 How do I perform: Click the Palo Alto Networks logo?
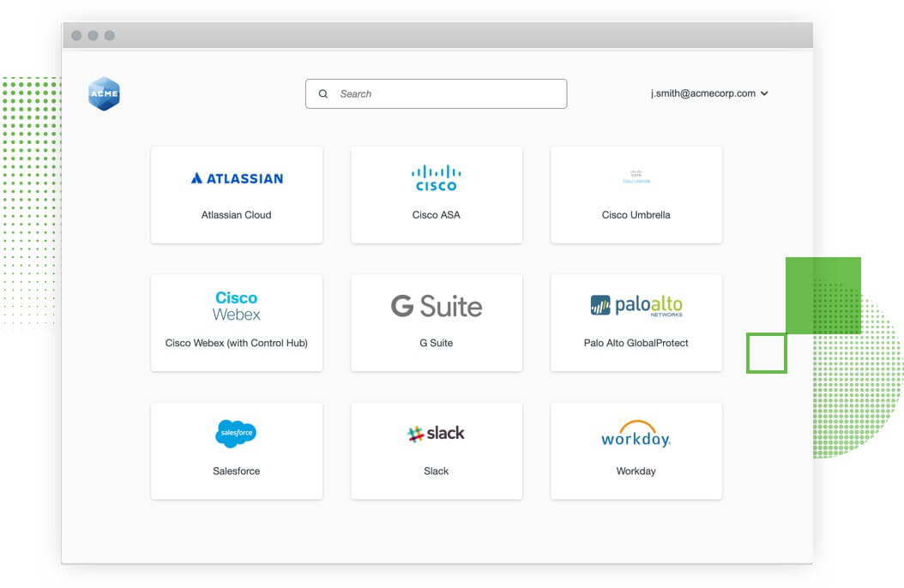[636, 306]
